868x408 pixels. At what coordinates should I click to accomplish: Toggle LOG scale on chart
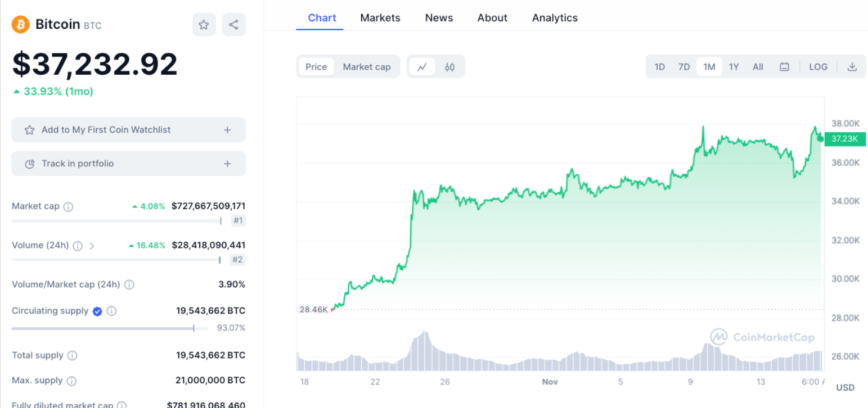[818, 67]
